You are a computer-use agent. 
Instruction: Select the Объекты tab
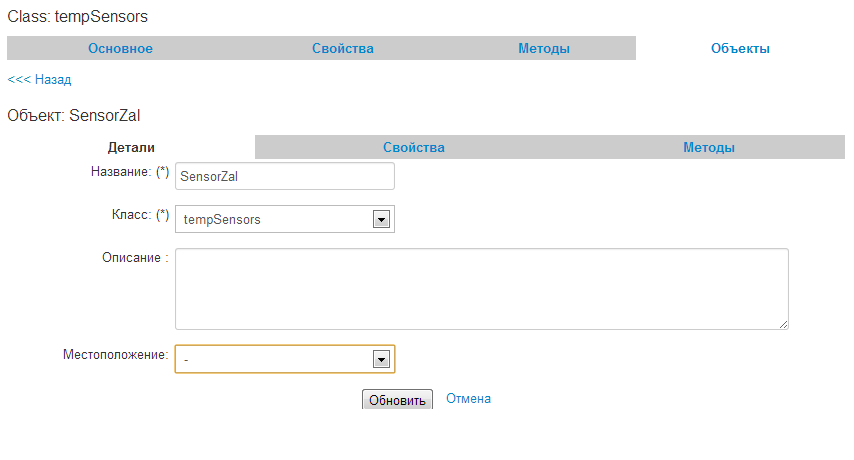point(740,48)
